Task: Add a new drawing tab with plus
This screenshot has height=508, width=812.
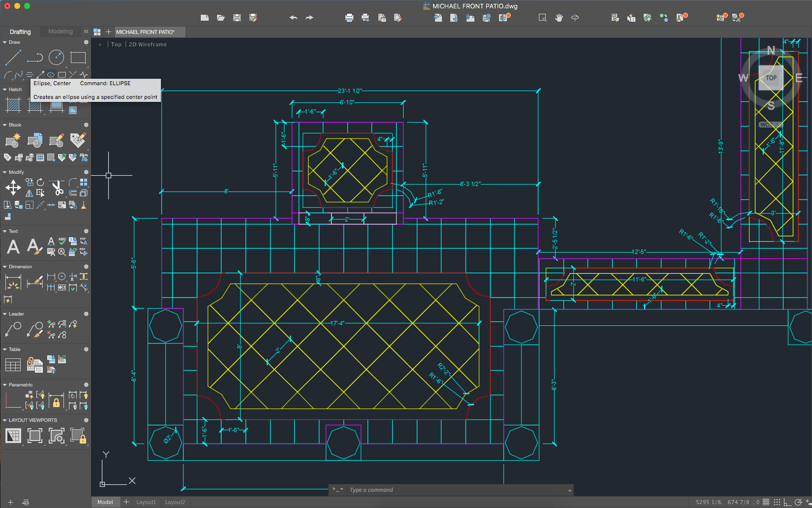Action: [x=108, y=32]
